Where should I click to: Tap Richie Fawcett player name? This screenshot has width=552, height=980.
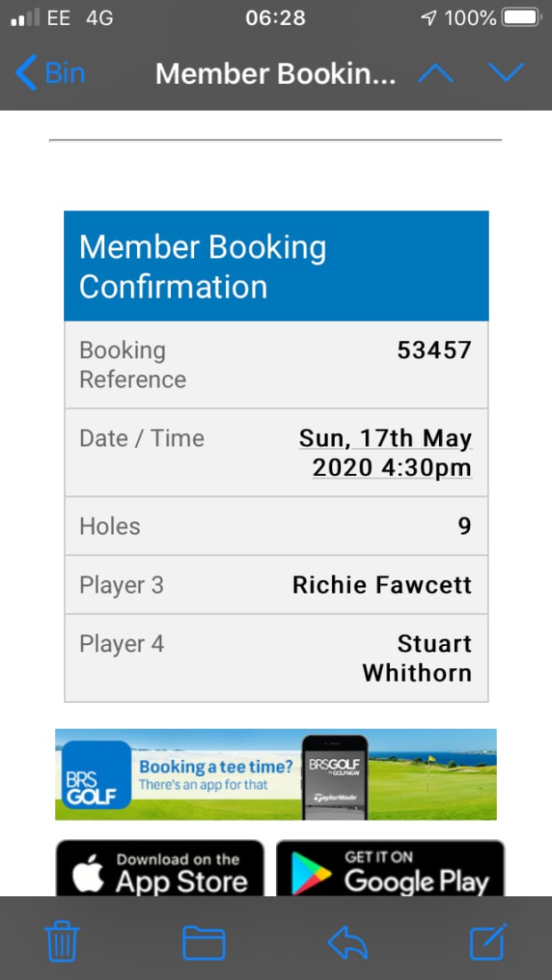click(x=382, y=585)
